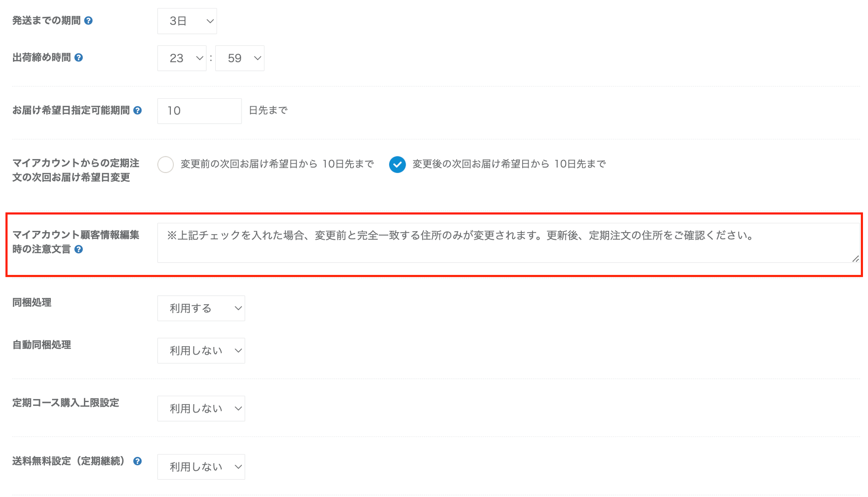Click the 変更前の次回お届け希望日から label text
This screenshot has height=497, width=868.
point(277,164)
